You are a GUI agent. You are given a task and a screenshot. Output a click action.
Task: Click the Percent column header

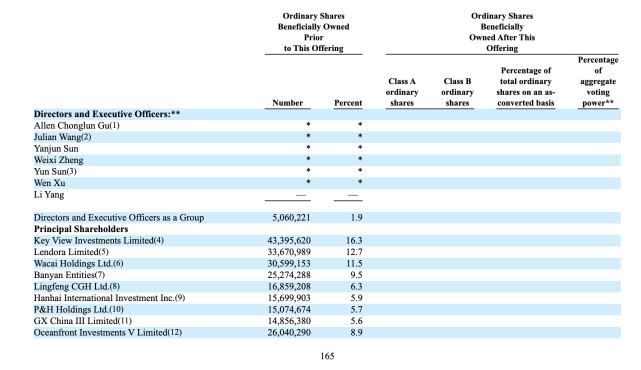tap(348, 103)
